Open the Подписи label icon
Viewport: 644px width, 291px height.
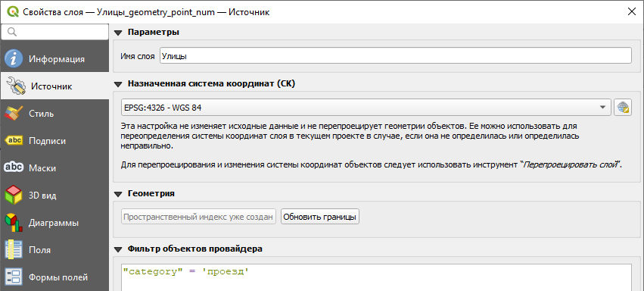14,141
